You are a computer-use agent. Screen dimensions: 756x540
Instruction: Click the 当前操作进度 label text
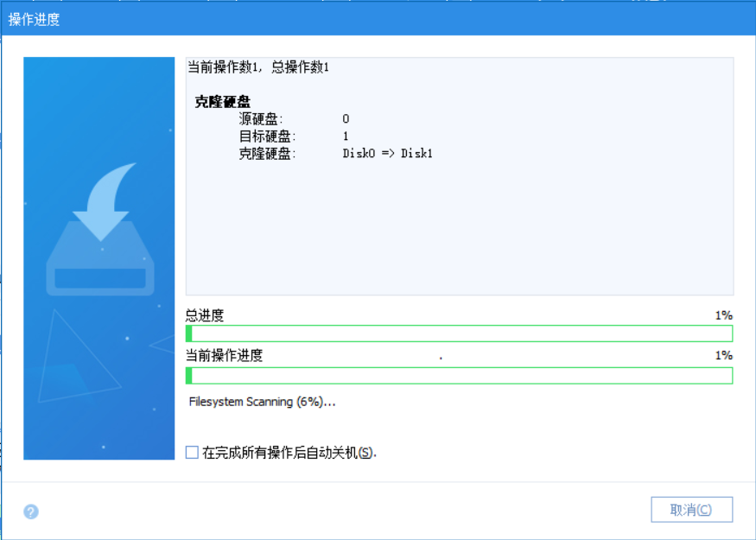tap(224, 355)
